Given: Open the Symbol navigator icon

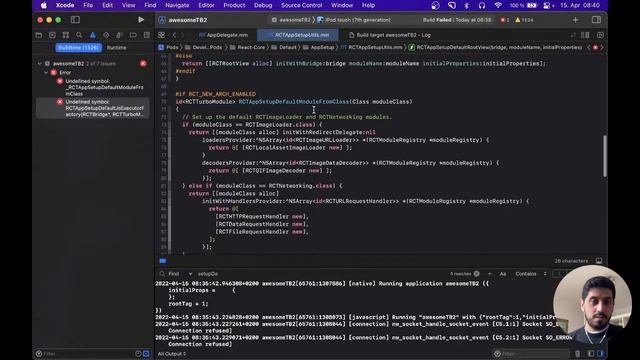Looking at the screenshot, I should point(66,35).
